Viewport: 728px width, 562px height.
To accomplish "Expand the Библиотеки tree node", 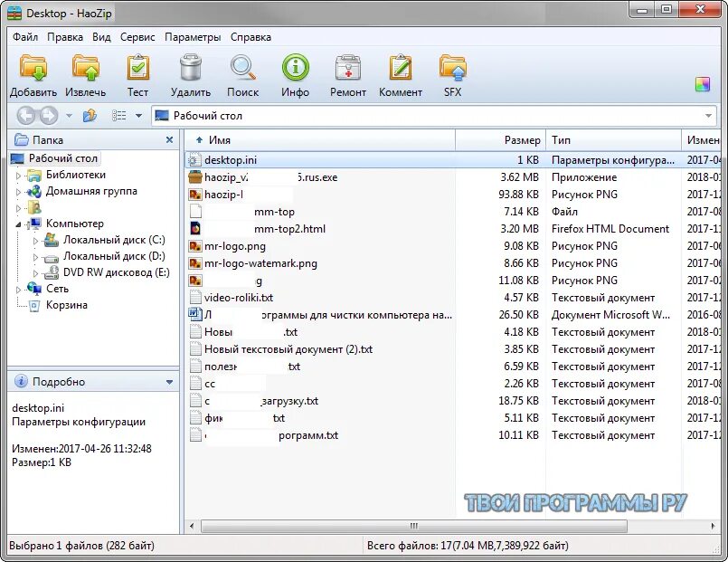I will coord(18,176).
